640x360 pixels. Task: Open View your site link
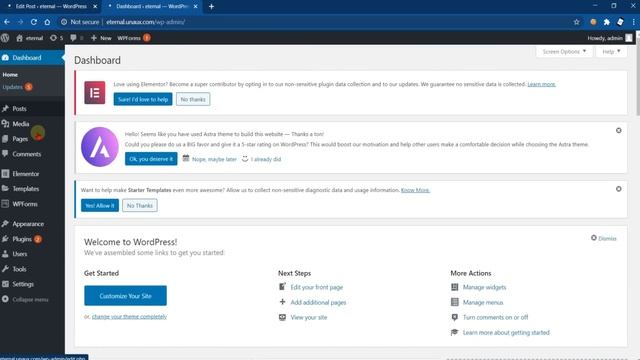point(309,318)
